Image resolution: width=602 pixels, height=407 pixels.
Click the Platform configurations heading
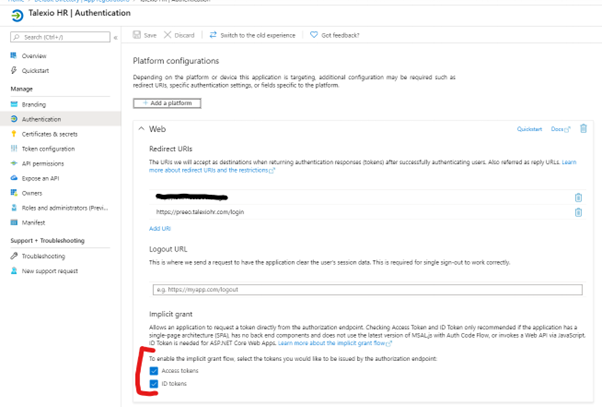pos(176,61)
